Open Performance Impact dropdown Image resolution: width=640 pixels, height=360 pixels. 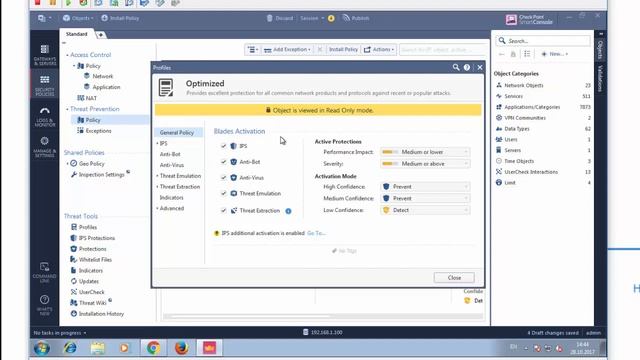pyautogui.click(x=425, y=152)
